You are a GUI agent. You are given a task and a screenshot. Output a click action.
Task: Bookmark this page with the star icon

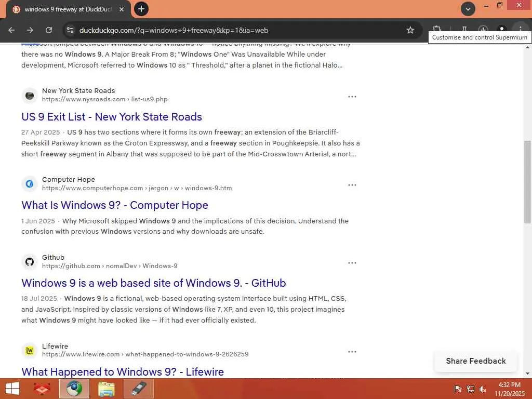point(410,30)
